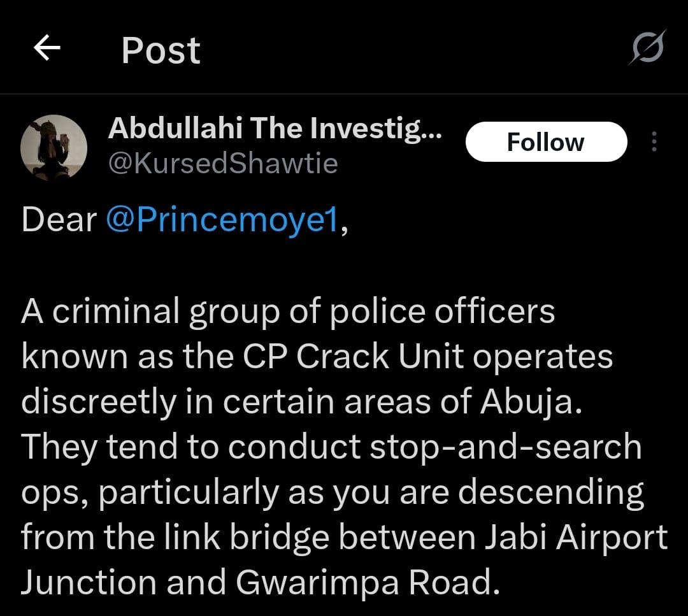Tap the Follow button
The width and height of the screenshot is (688, 616).
(x=547, y=141)
